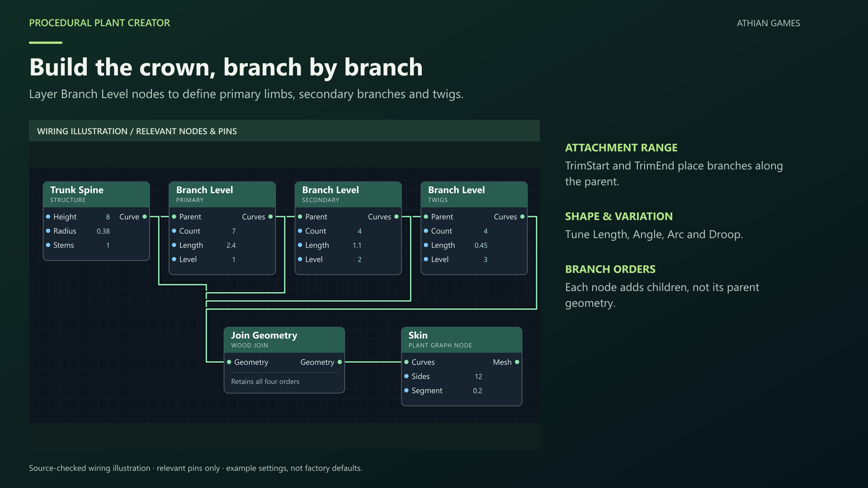868x488 pixels.
Task: Click the SHAPE & VARIATION heading
Action: click(x=619, y=216)
